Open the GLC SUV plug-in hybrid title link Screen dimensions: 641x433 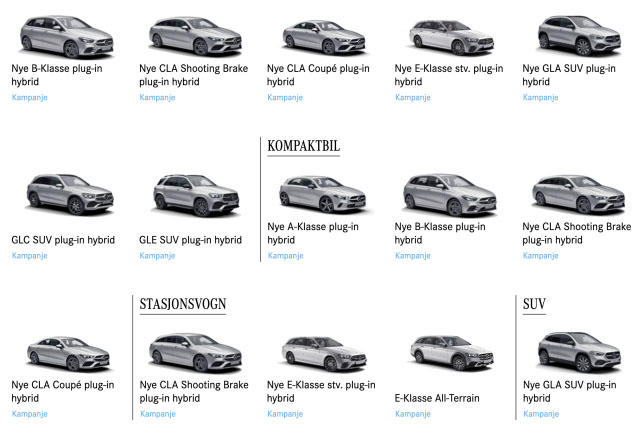63,240
